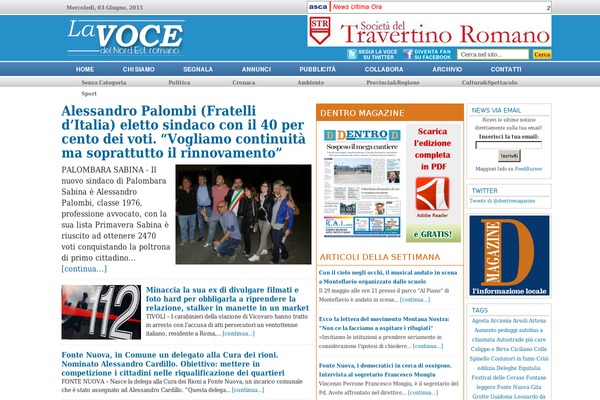Click 'Scarica l'edizione completa in PDF'
This screenshot has height=400, width=600.
432,149
